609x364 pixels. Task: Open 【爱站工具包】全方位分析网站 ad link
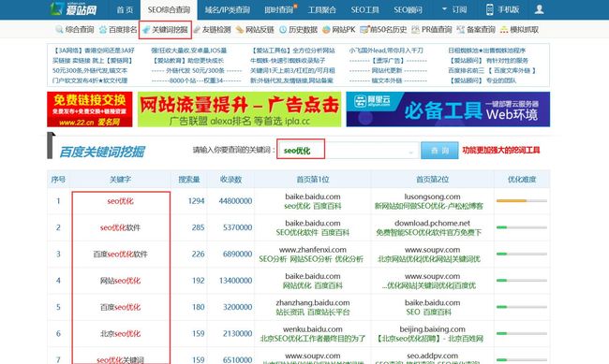pos(293,51)
